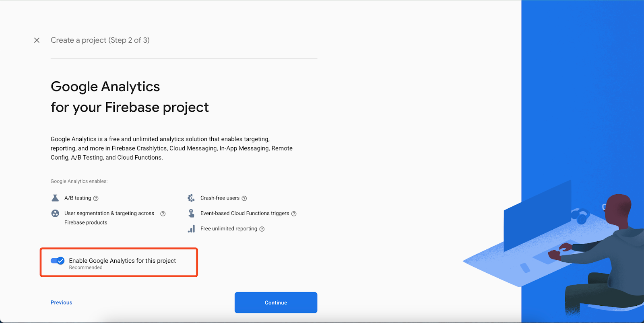Open help icon for Event-based Cloud Functions triggers

(294, 214)
